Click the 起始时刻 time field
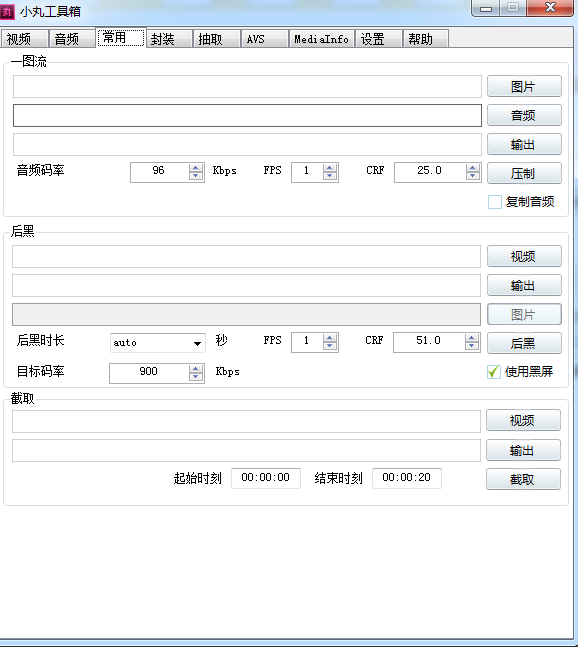The height and width of the screenshot is (647, 578). pos(266,478)
